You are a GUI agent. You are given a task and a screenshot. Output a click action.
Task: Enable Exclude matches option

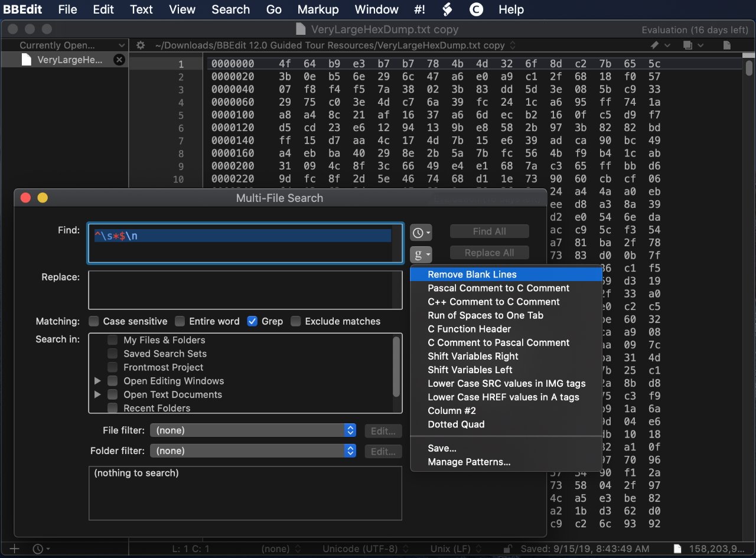(296, 321)
